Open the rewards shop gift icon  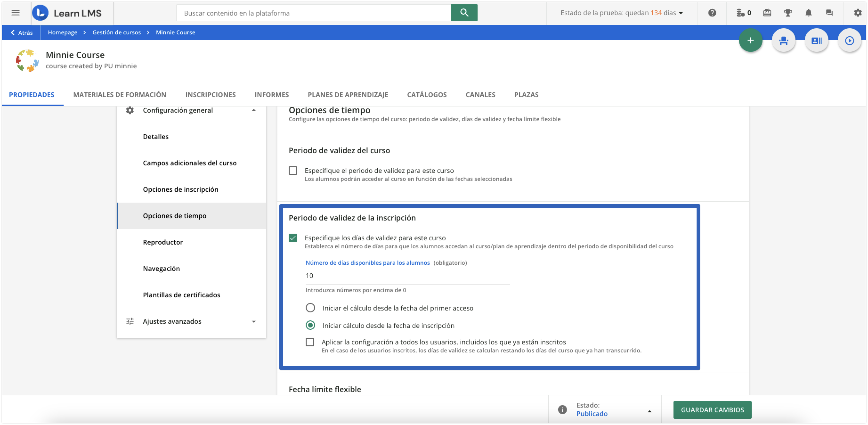point(767,13)
